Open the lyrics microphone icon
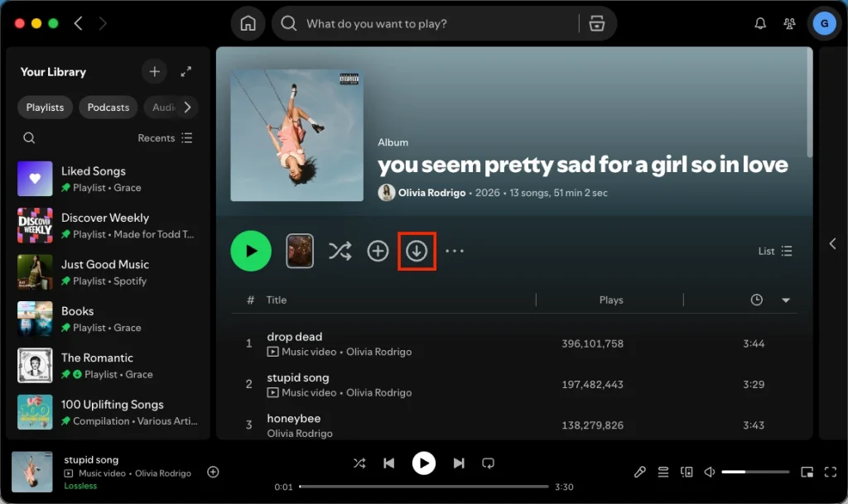Screen dimensions: 848x504 click(x=640, y=472)
